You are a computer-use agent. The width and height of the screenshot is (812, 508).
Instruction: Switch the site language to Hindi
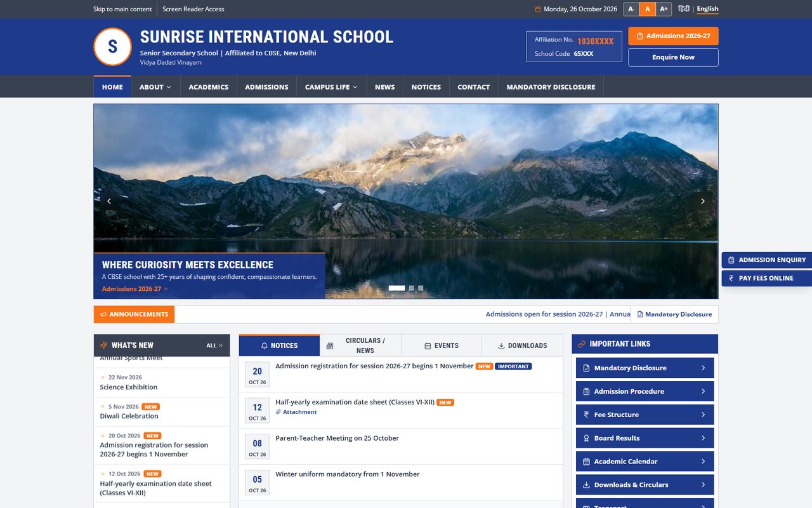pyautogui.click(x=683, y=9)
